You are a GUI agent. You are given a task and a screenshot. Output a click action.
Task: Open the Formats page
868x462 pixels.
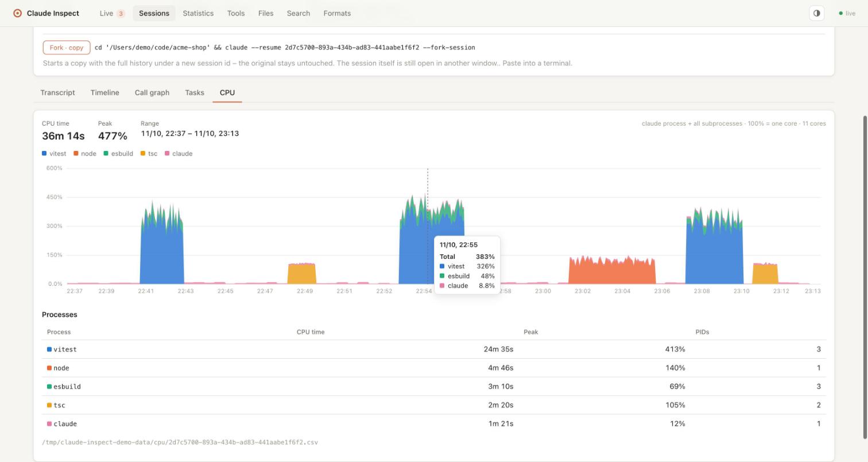(337, 13)
